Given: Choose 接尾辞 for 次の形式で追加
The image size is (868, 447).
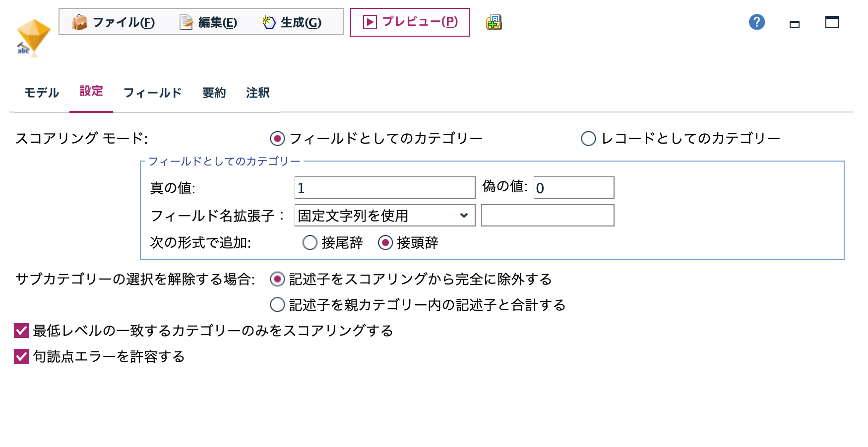Looking at the screenshot, I should point(310,242).
